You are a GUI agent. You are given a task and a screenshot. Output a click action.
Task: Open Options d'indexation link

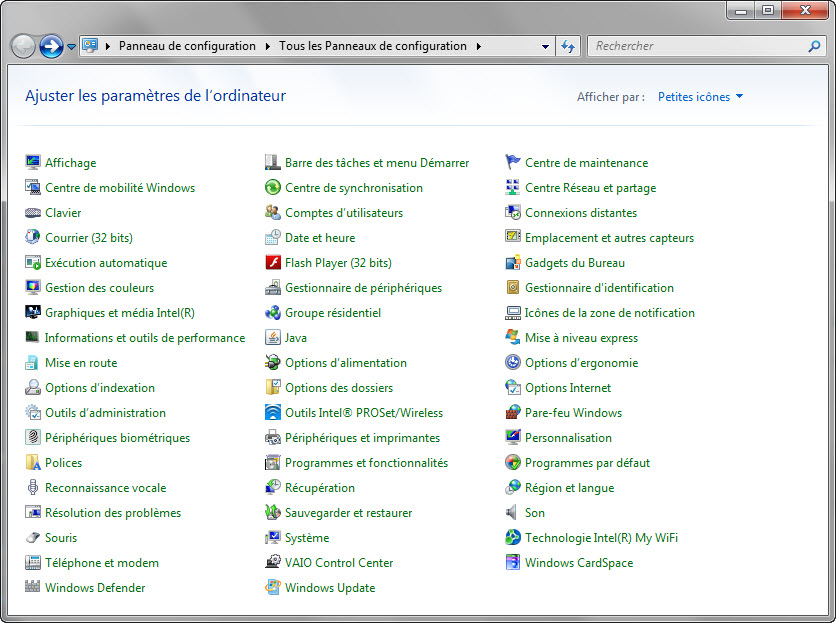[100, 388]
